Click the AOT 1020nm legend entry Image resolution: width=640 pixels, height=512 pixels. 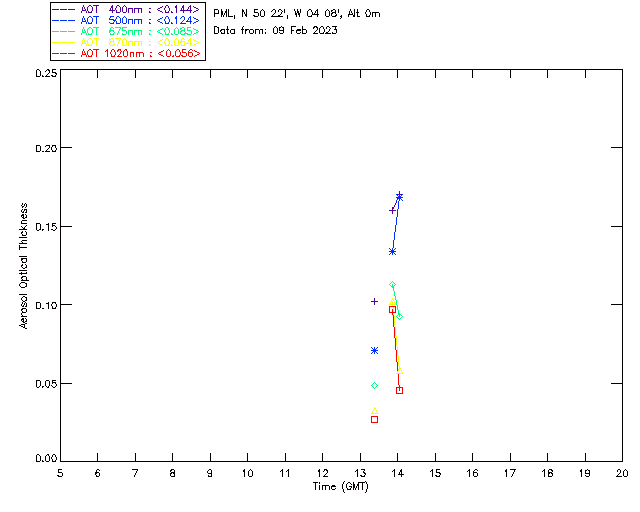[126, 53]
